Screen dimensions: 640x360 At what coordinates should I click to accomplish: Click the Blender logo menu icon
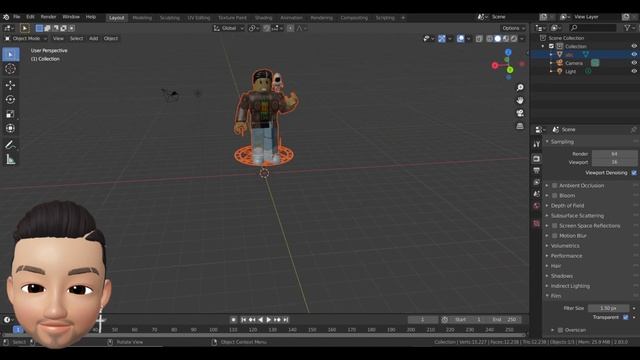pyautogui.click(x=6, y=17)
